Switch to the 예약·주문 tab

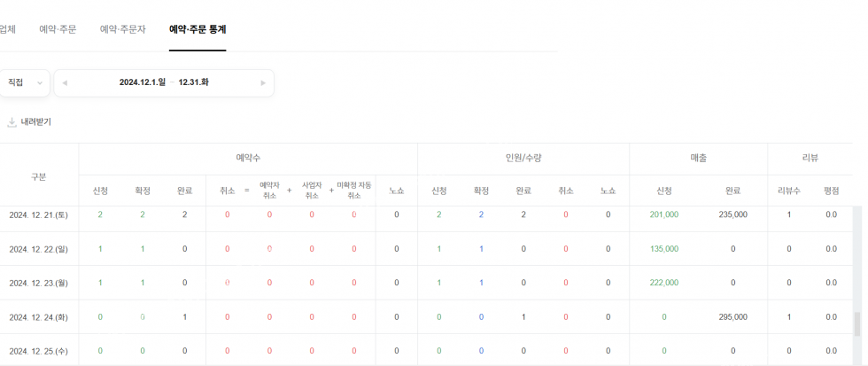(58, 29)
